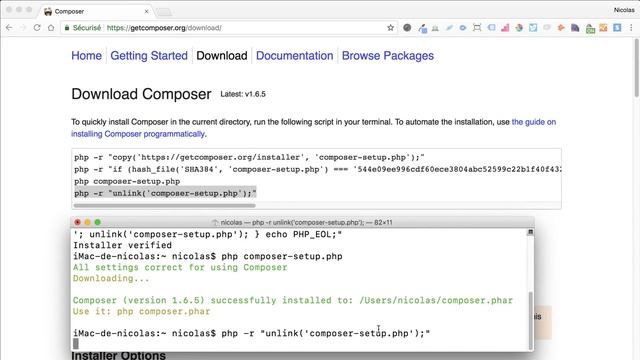
Task: Bookmark this page with the star icon
Action: 391,28
